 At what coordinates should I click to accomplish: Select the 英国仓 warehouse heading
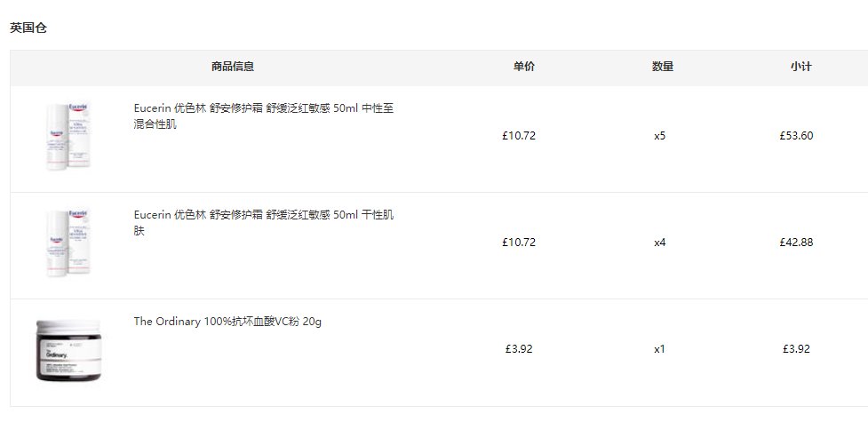click(28, 28)
